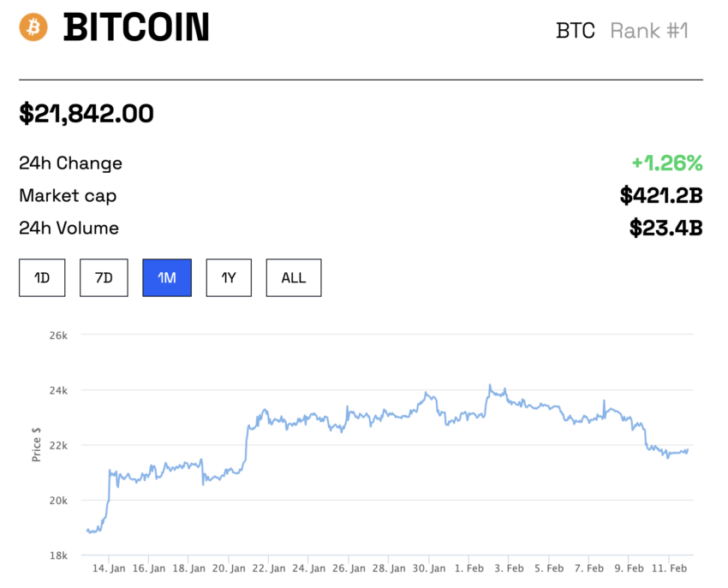Select the ALL time range
The image size is (728, 588).
[293, 278]
